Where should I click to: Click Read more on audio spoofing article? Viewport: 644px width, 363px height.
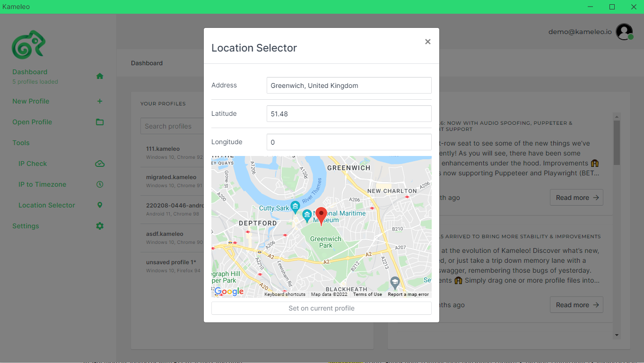tap(576, 198)
